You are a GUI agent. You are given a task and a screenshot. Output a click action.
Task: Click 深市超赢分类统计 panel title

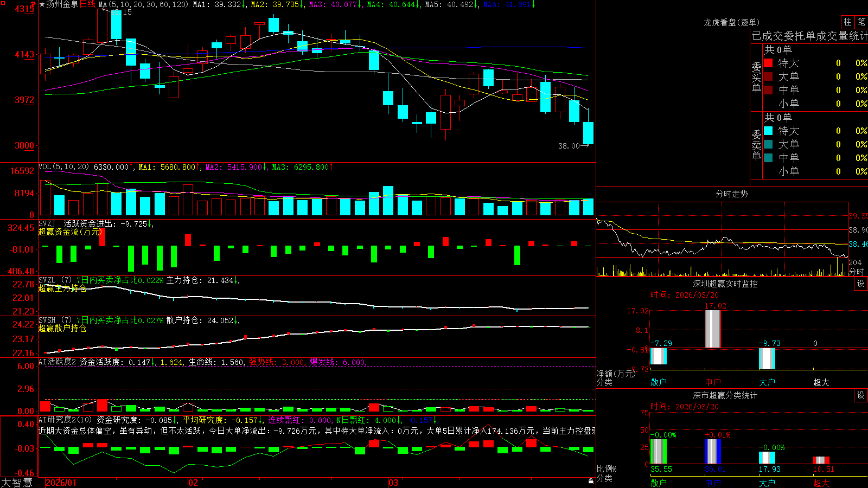(x=725, y=395)
